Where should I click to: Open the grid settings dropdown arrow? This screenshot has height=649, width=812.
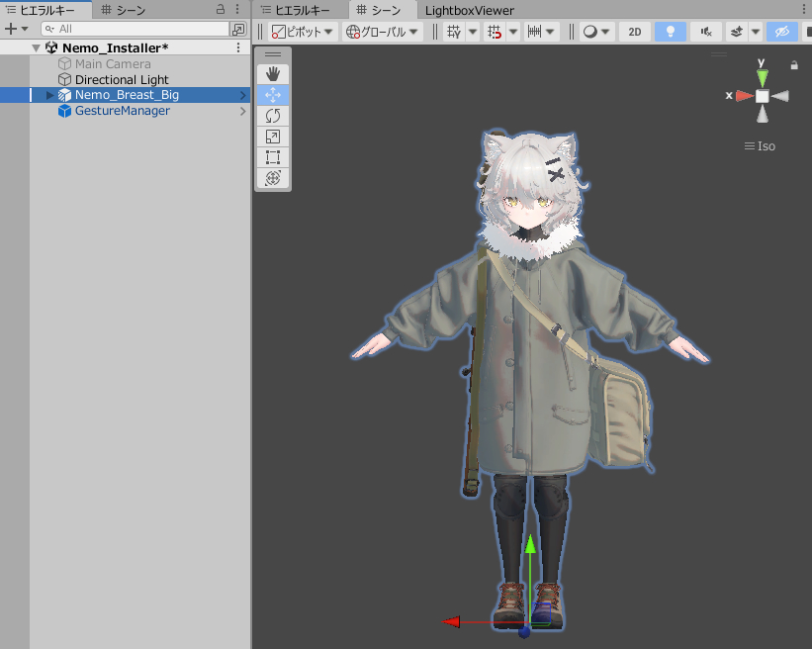point(473,32)
